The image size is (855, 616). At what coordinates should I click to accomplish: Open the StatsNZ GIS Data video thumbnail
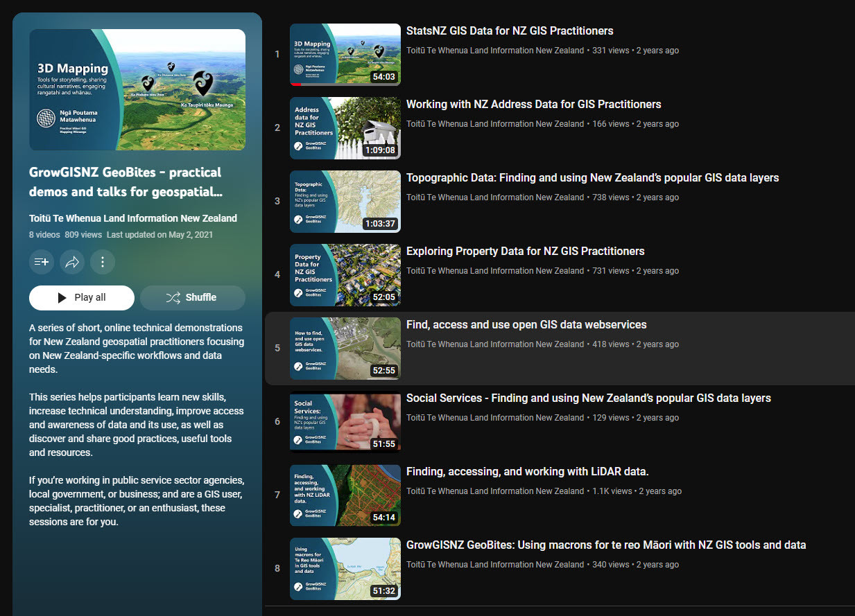pos(345,55)
